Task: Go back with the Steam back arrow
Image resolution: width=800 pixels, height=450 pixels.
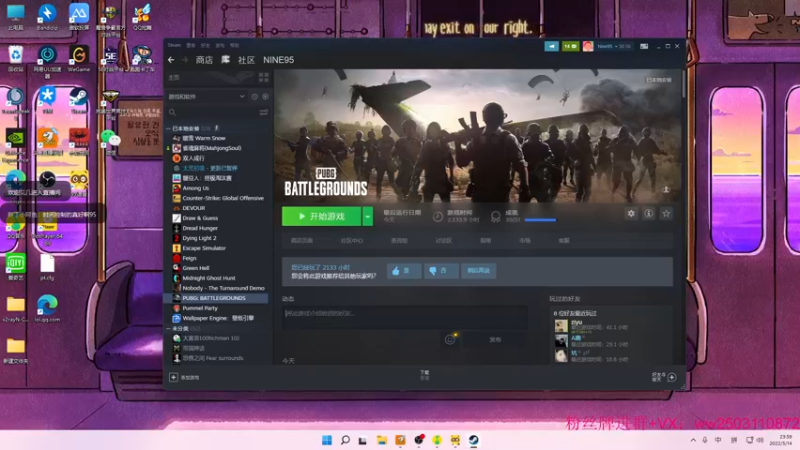Action: pyautogui.click(x=171, y=60)
